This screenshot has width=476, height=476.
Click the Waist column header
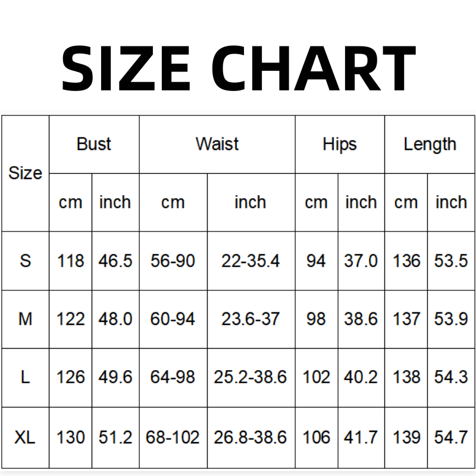click(x=217, y=144)
